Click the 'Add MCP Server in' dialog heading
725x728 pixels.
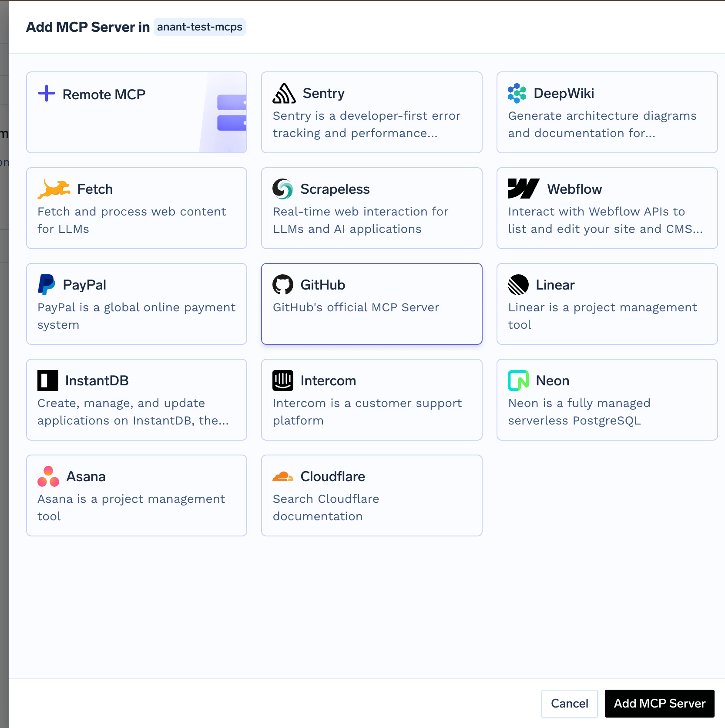(88, 27)
